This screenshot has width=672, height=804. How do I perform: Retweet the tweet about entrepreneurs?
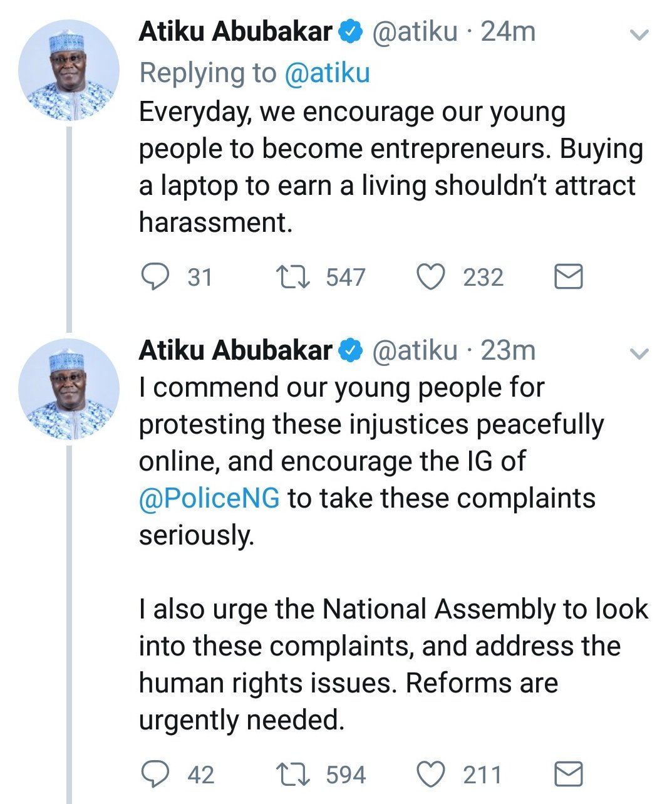click(294, 276)
